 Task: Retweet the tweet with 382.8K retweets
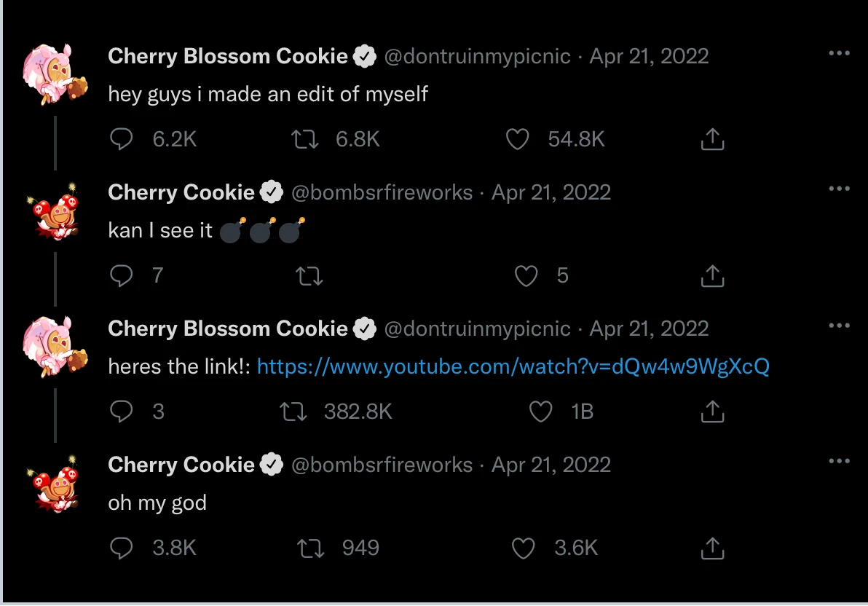click(x=293, y=412)
